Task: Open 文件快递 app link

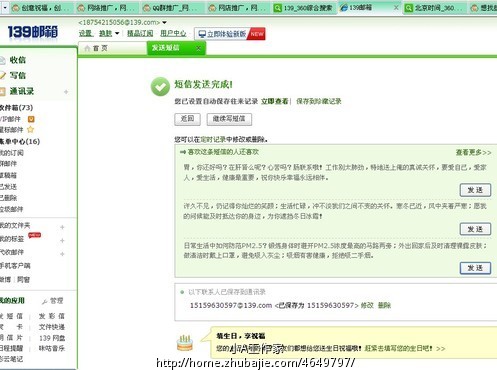Action: pyautogui.click(x=52, y=327)
